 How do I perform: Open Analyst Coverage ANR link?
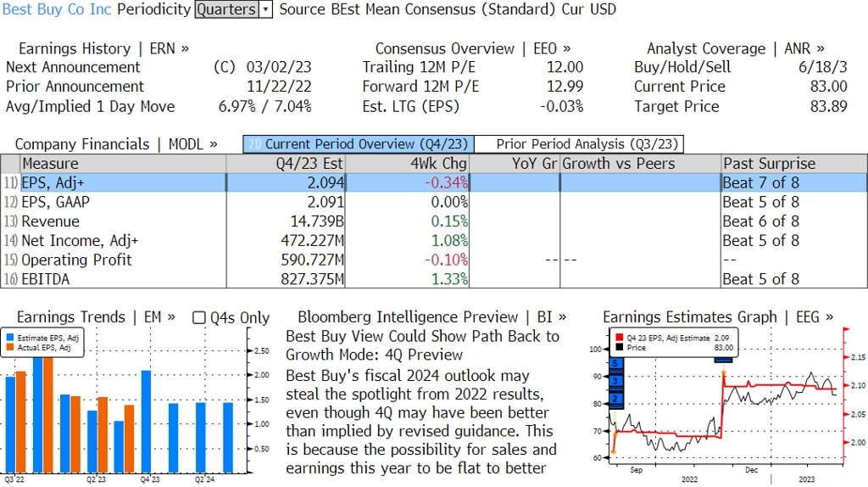[x=735, y=48]
